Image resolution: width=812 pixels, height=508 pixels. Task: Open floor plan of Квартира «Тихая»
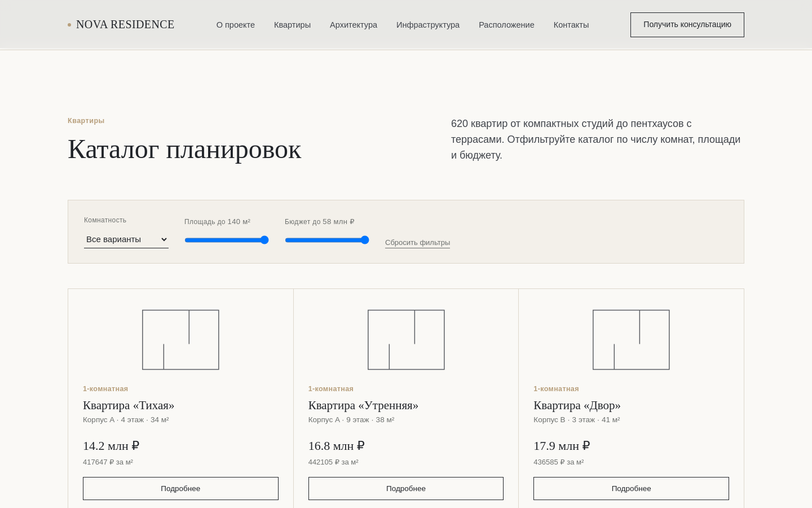[180, 340]
